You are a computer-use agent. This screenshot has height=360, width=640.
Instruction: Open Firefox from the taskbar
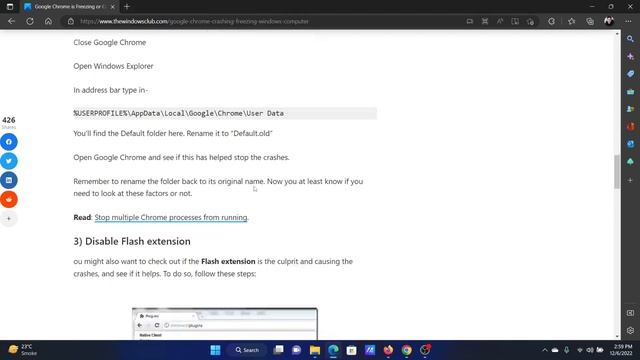tap(388, 350)
